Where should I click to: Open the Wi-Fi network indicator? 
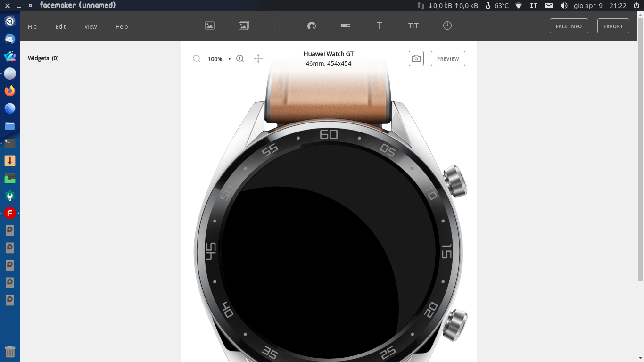pyautogui.click(x=519, y=6)
